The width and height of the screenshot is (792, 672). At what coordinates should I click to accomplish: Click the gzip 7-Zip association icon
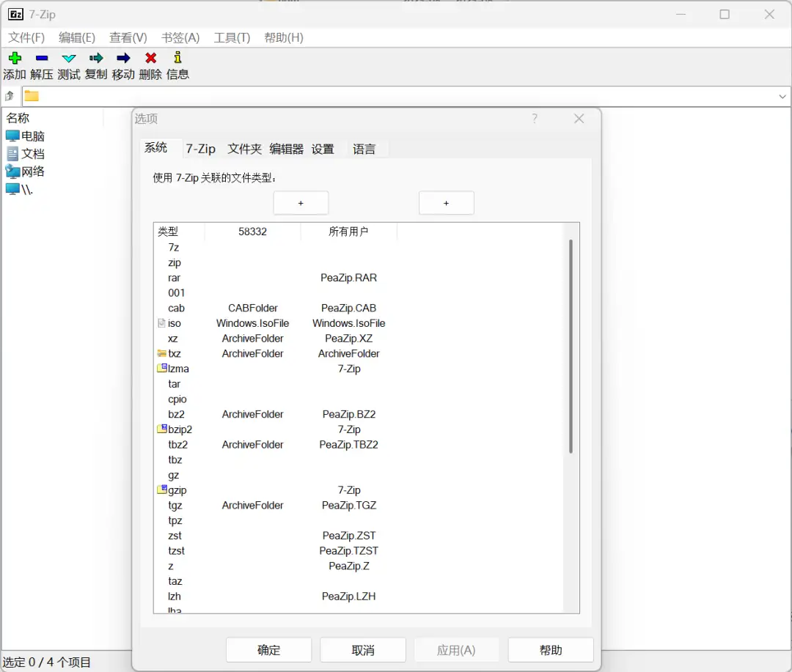click(162, 490)
